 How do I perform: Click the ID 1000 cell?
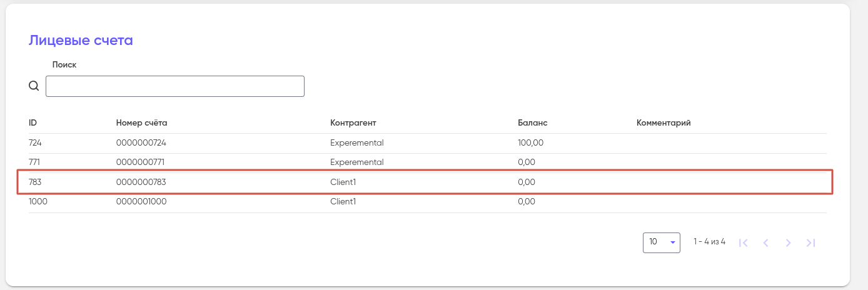(x=38, y=202)
